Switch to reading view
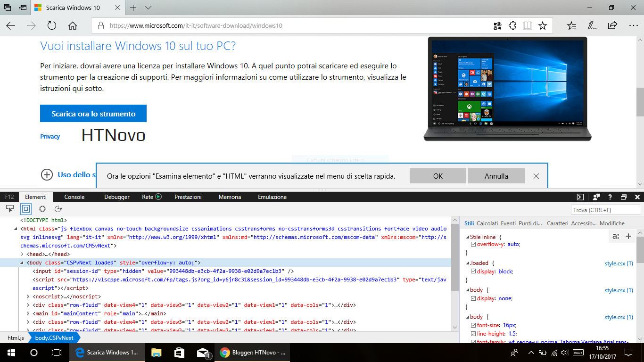This screenshot has height=362, width=644. (528, 25)
